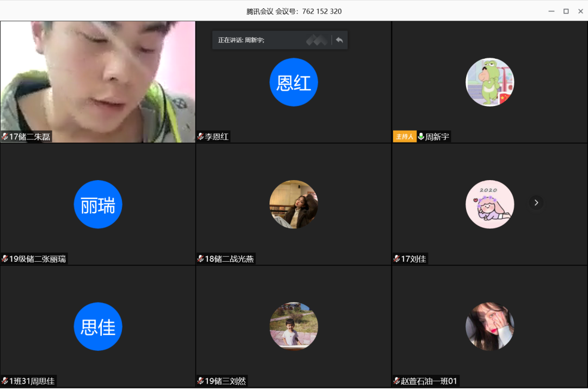588x389 pixels.
Task: Go to next page of participants
Action: click(536, 202)
